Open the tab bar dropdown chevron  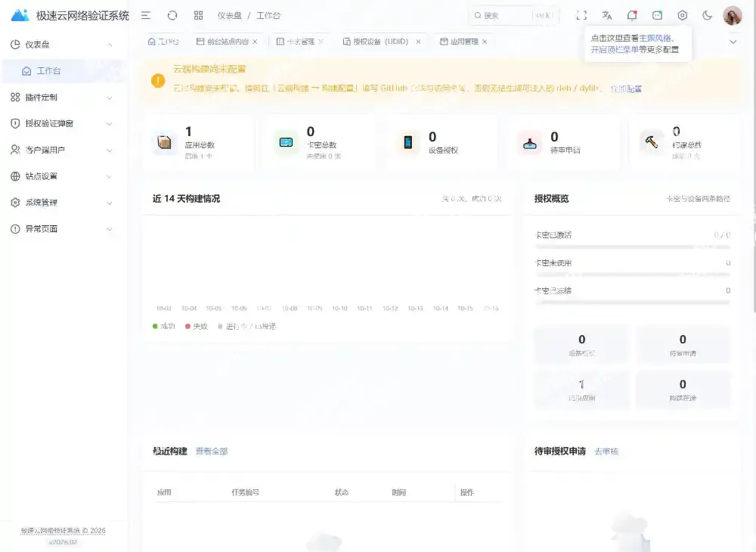pyautogui.click(x=733, y=42)
